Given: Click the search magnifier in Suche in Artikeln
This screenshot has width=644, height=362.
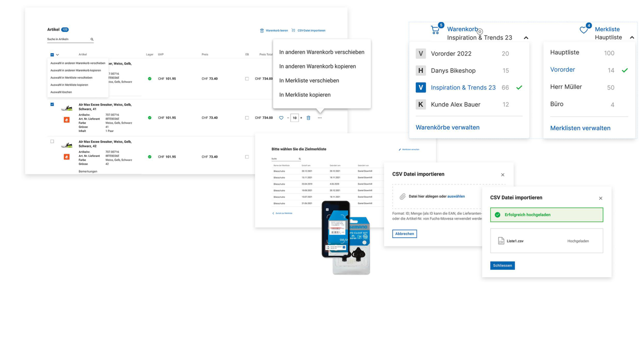Looking at the screenshot, I should (x=92, y=39).
